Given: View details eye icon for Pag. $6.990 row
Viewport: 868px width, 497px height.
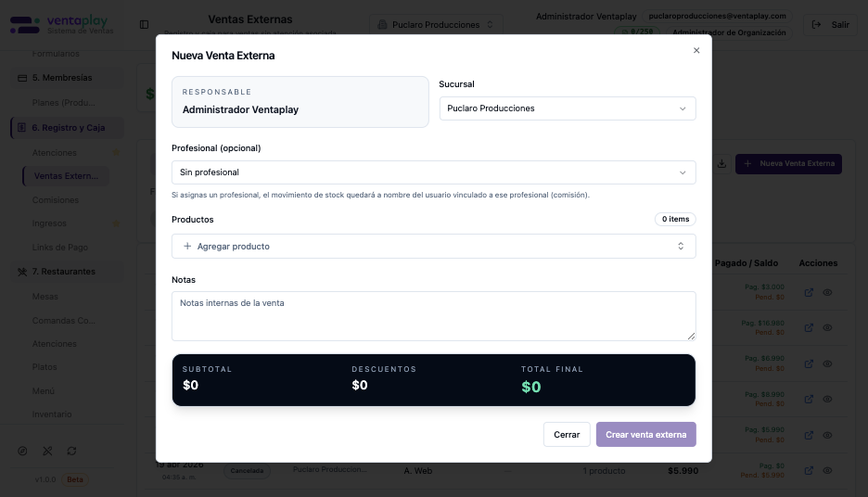Looking at the screenshot, I should click(827, 364).
